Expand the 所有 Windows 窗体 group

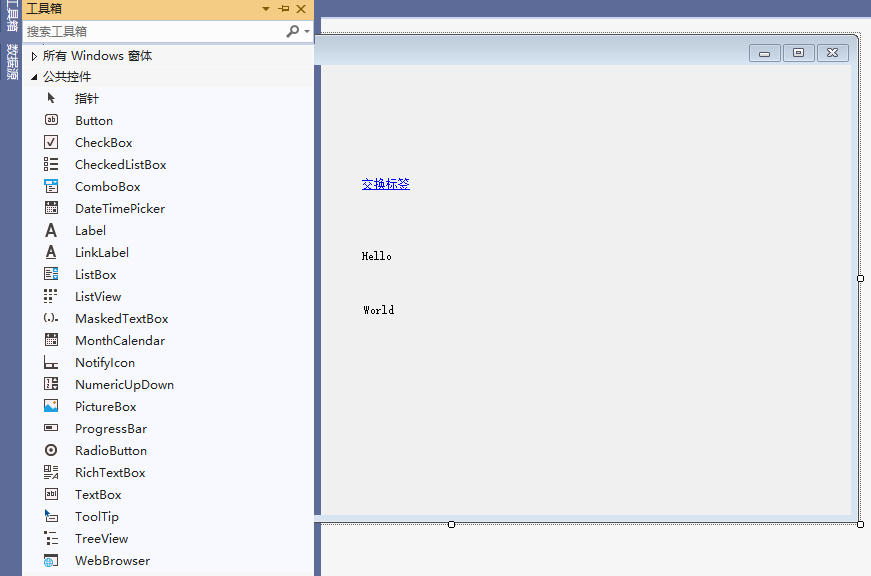[34, 56]
